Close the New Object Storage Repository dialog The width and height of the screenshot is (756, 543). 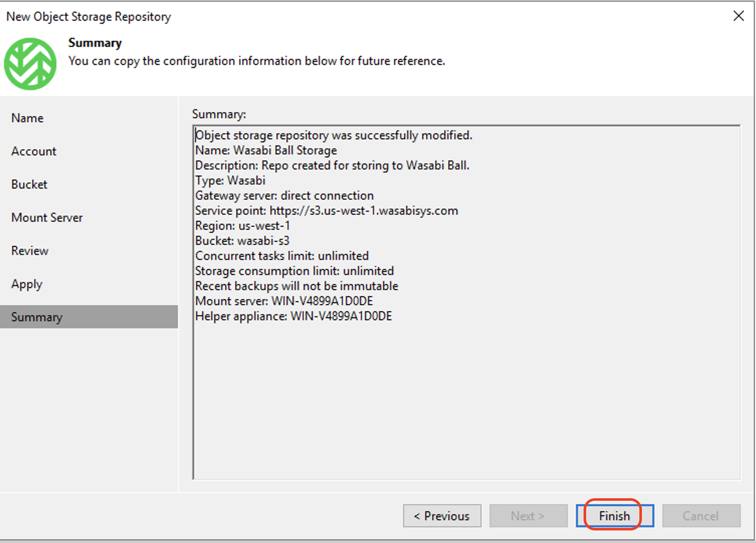pyautogui.click(x=738, y=16)
